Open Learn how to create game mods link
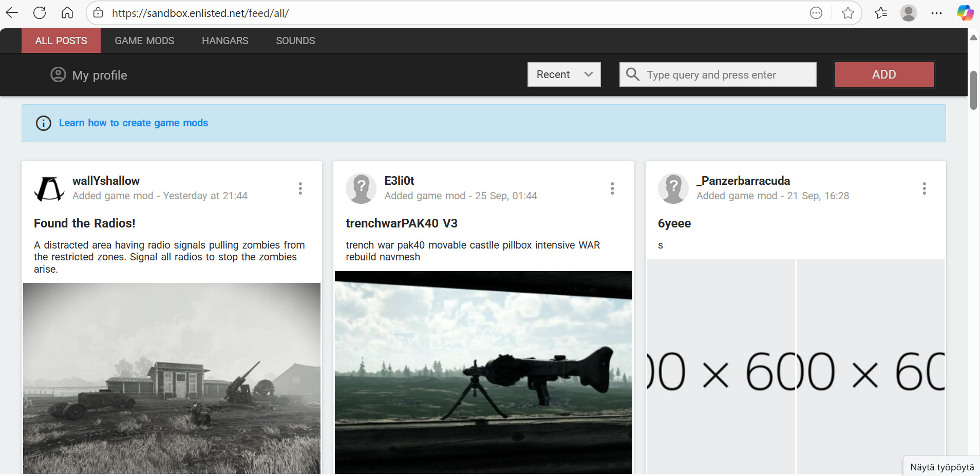This screenshot has width=980, height=476. coord(134,123)
